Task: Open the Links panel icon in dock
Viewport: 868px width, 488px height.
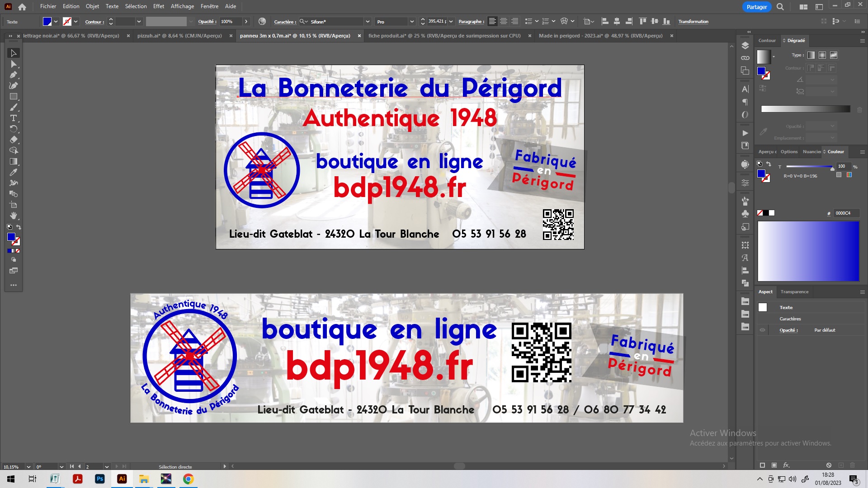Action: (745, 58)
